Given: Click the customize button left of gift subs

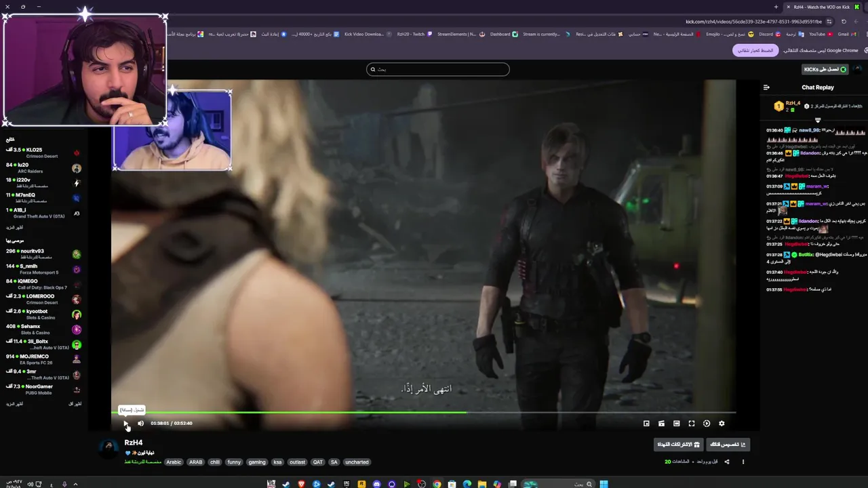Looking at the screenshot, I should coord(728,445).
